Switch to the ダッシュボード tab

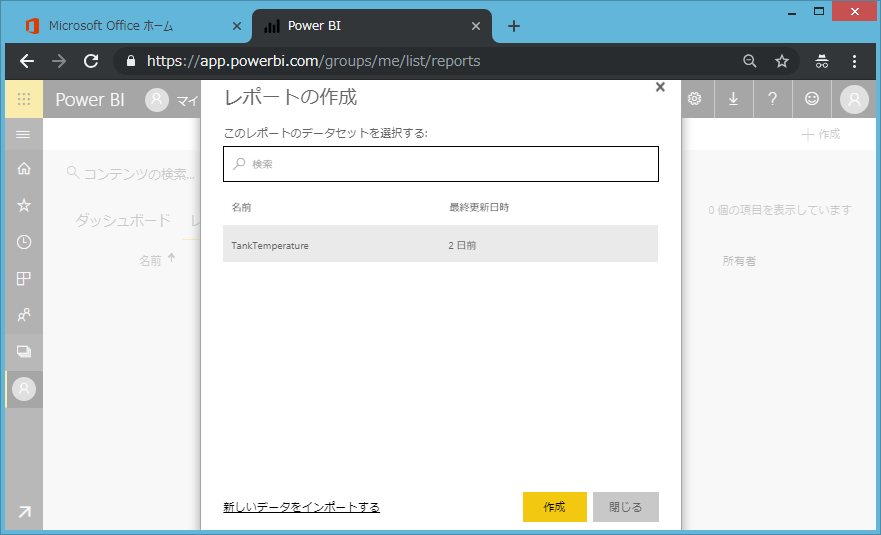tap(123, 220)
